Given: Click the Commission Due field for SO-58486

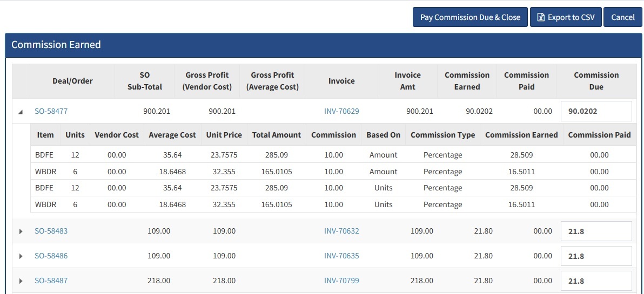Looking at the screenshot, I should pyautogui.click(x=596, y=256).
